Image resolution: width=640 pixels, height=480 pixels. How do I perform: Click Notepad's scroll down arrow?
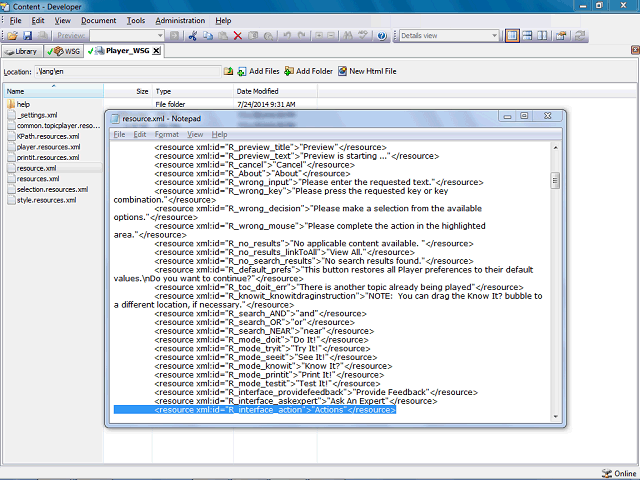click(x=555, y=417)
